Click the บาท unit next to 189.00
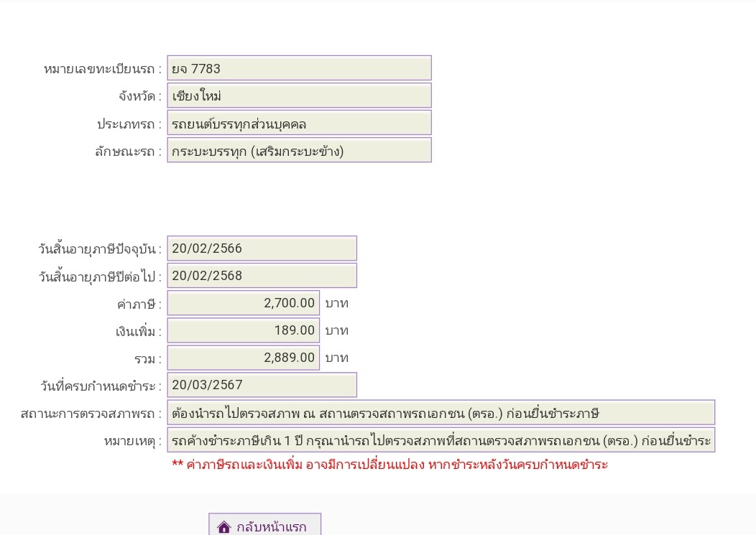756x535 pixels. click(x=336, y=330)
